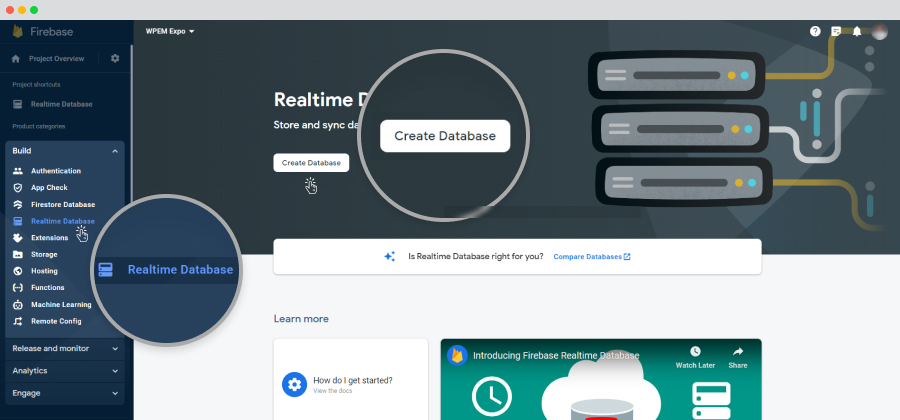900x420 pixels.
Task: Go to Hosting
Action: pos(44,271)
